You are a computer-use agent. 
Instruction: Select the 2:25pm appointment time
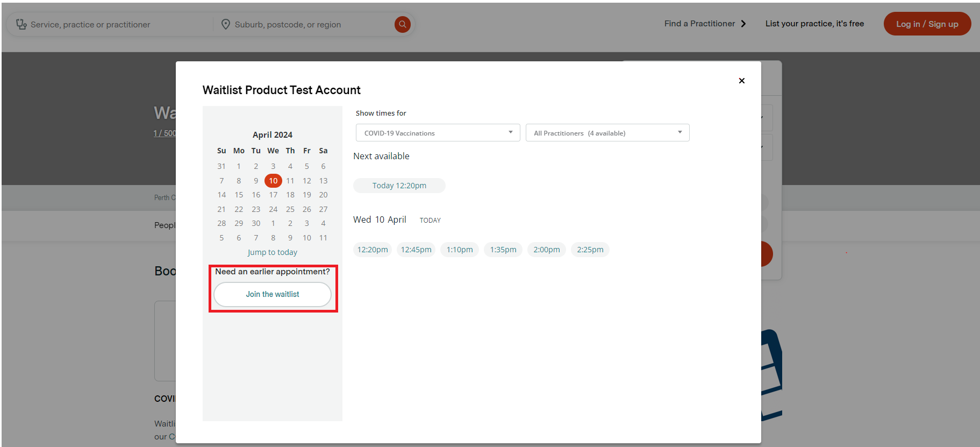pos(590,250)
